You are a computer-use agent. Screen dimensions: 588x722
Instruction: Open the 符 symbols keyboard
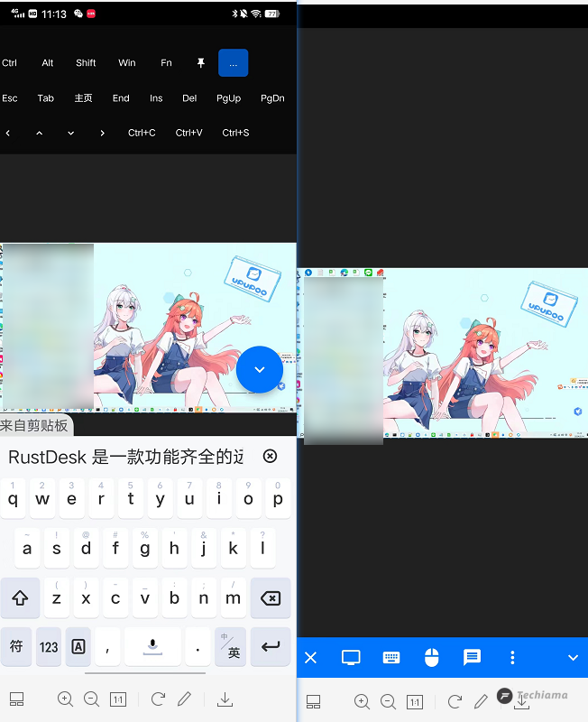click(16, 646)
